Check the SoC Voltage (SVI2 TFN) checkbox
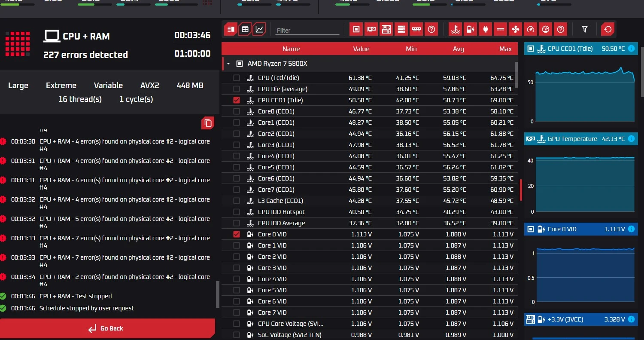 (237, 335)
